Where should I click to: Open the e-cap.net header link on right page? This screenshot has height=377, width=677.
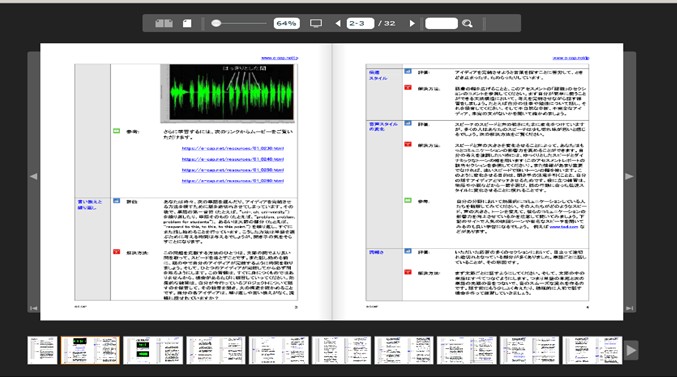[571, 58]
